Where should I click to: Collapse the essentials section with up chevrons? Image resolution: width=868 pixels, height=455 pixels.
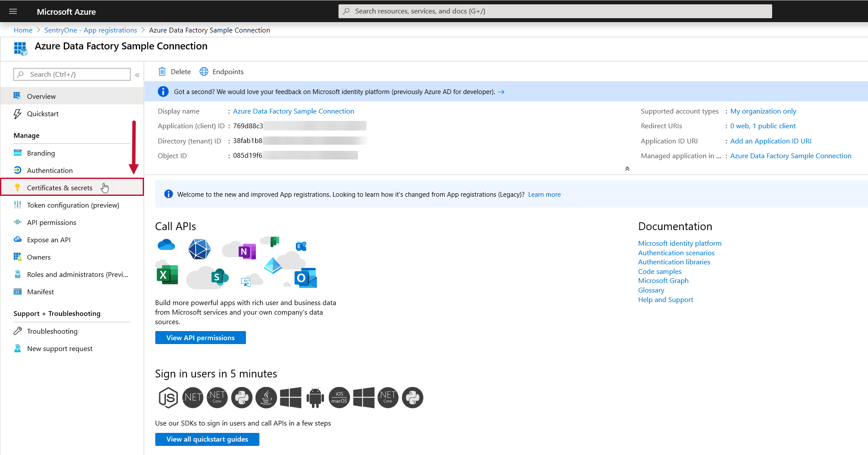627,169
